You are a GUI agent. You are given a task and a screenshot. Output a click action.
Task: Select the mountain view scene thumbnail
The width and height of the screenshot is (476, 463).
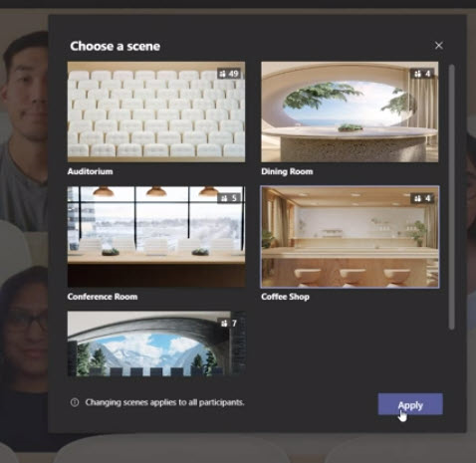tap(156, 344)
